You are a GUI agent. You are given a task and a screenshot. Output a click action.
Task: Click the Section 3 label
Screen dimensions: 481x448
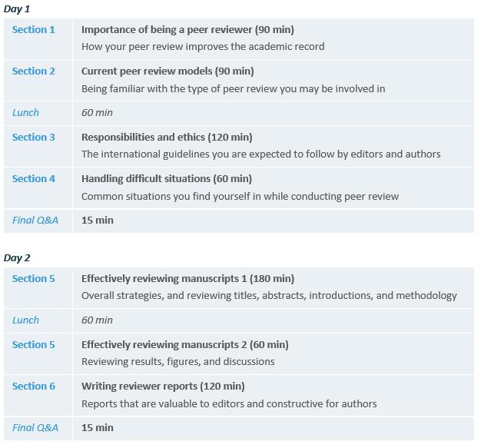coord(34,137)
